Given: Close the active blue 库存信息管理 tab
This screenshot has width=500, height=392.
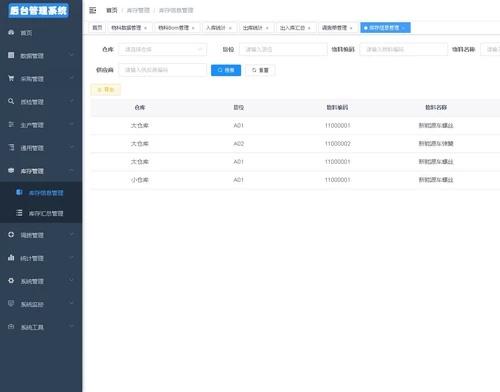Looking at the screenshot, I should point(403,28).
